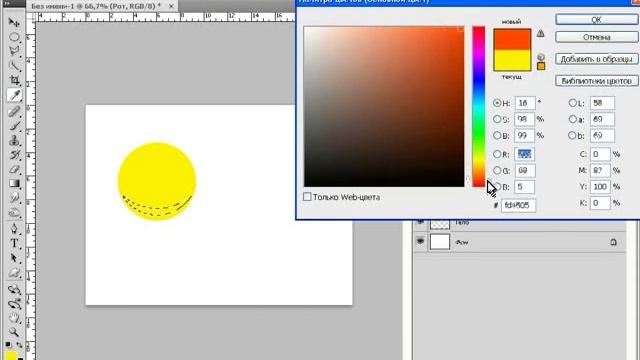This screenshot has width=640, height=360.
Task: Hide the Фон layer with eye icon
Action: 420,241
